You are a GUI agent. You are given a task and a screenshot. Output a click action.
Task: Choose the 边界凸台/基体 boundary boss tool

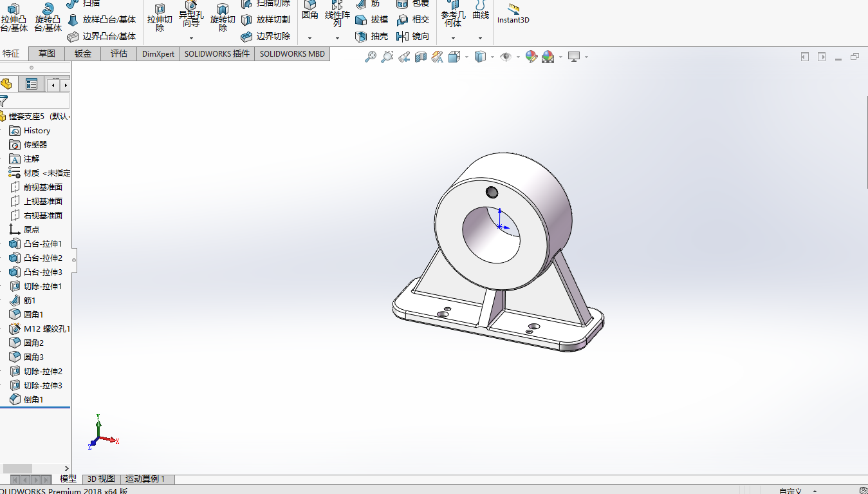point(102,37)
